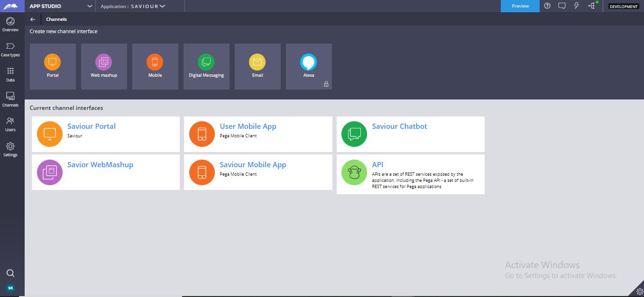Open the API channel link
The image size is (644, 297).
[377, 165]
